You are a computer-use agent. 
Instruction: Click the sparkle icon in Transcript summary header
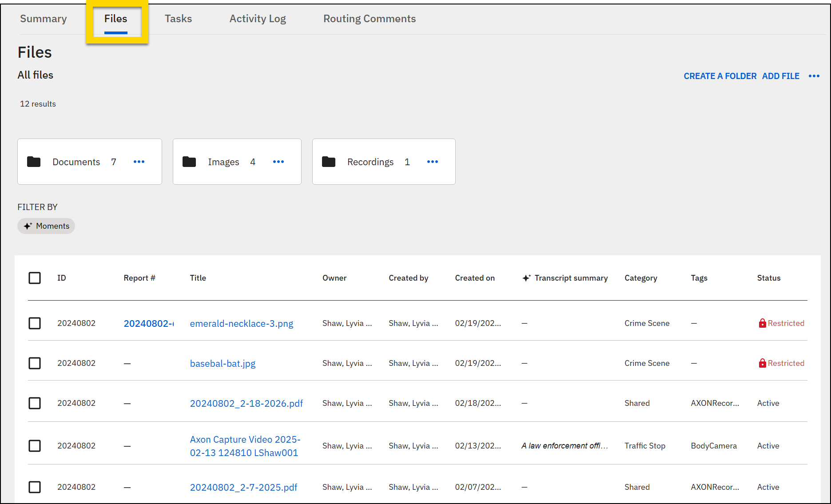[x=527, y=277]
